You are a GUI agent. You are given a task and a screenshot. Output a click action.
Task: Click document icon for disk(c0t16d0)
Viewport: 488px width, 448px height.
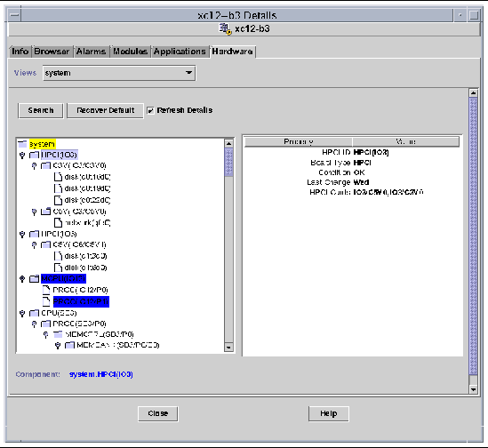pyautogui.click(x=58, y=177)
